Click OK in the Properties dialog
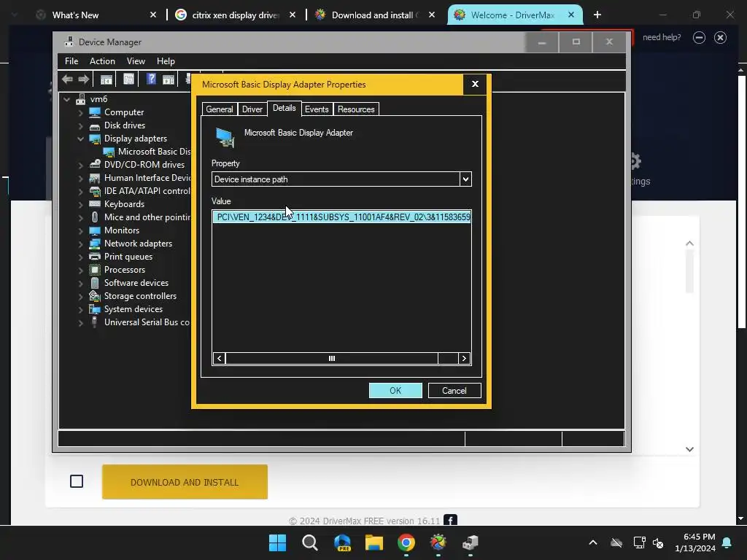 [x=395, y=391]
